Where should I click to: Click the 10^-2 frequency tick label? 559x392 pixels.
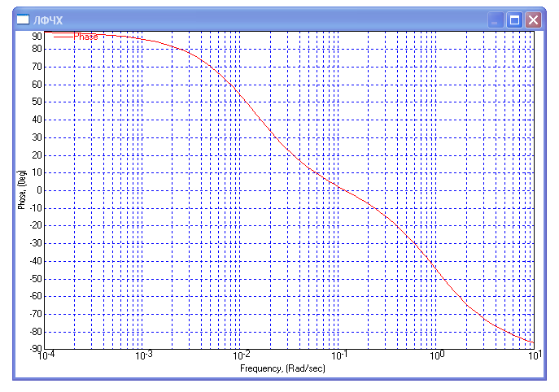pos(242,355)
